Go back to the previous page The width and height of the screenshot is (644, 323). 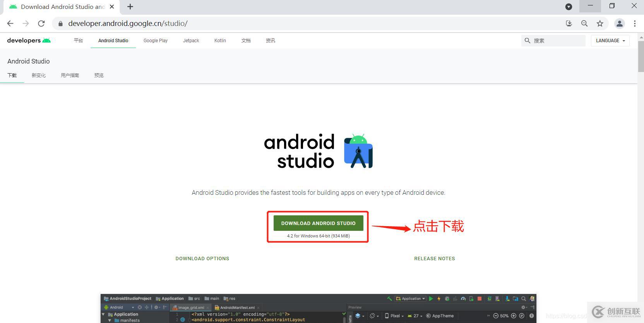click(10, 24)
